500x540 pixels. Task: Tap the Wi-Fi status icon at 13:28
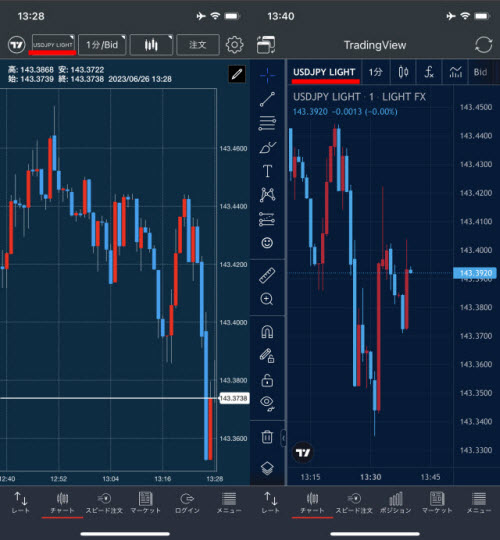(216, 16)
